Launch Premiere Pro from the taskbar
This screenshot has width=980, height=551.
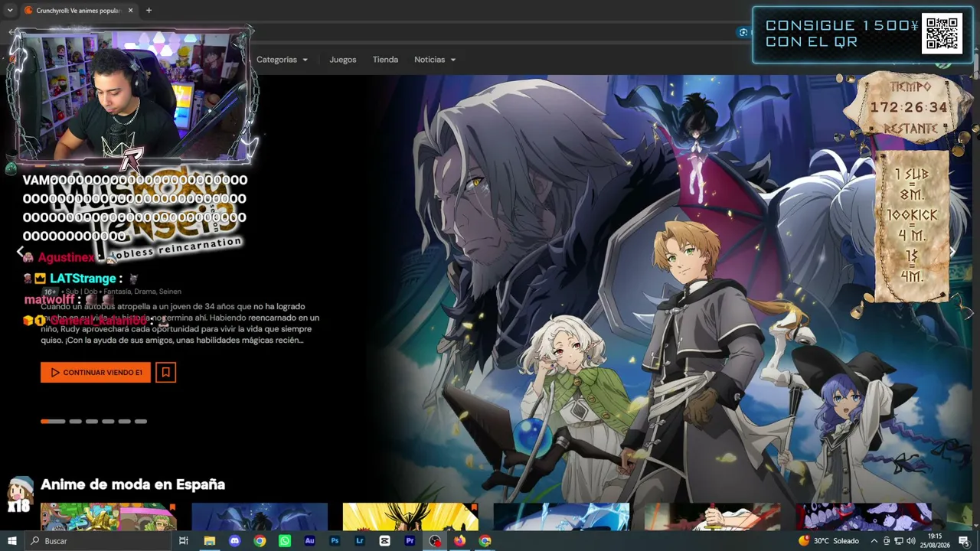tap(410, 541)
